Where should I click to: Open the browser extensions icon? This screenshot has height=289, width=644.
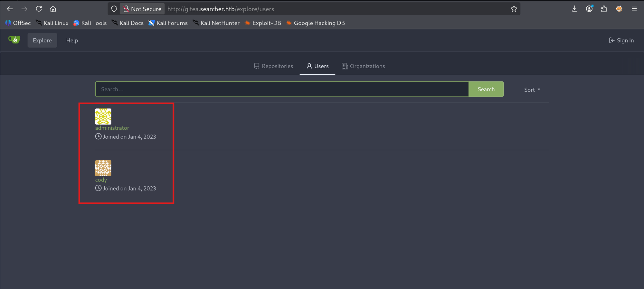point(604,9)
